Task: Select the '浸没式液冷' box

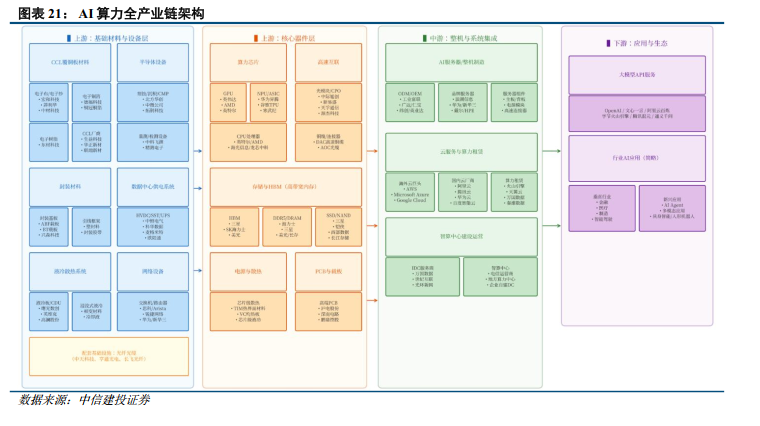Action: (x=91, y=311)
